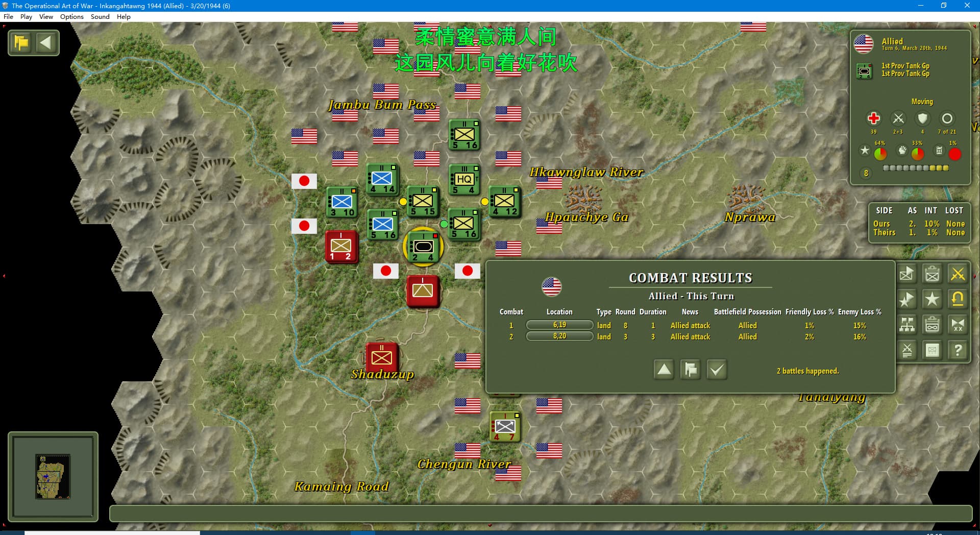Click the Japanese flag west of unit 4-14

[304, 181]
